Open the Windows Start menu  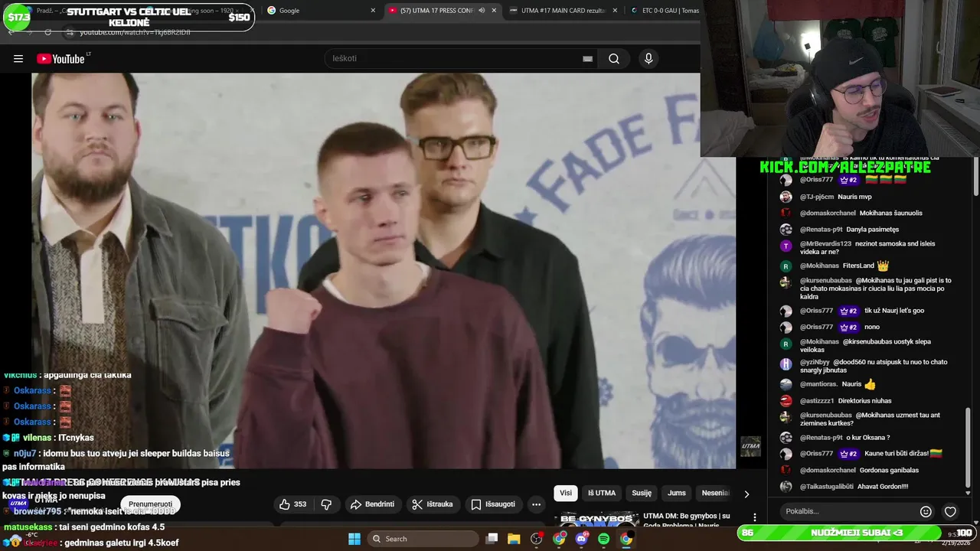(354, 539)
